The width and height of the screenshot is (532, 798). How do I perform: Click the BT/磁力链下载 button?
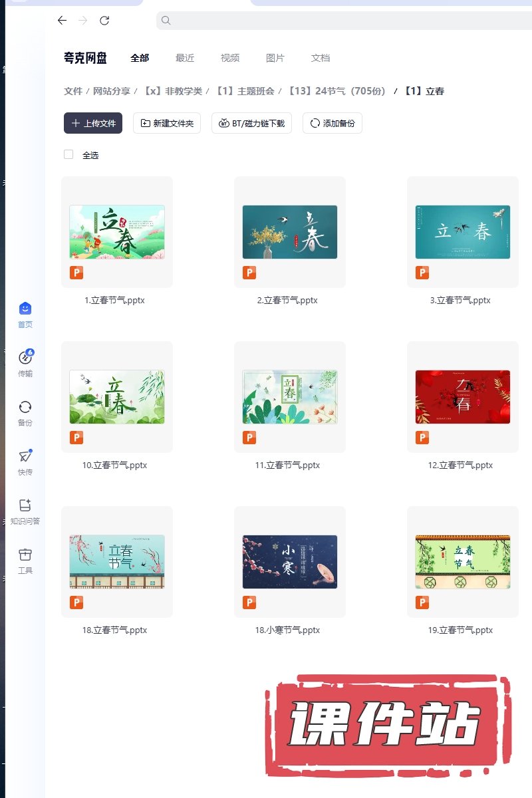click(x=251, y=123)
